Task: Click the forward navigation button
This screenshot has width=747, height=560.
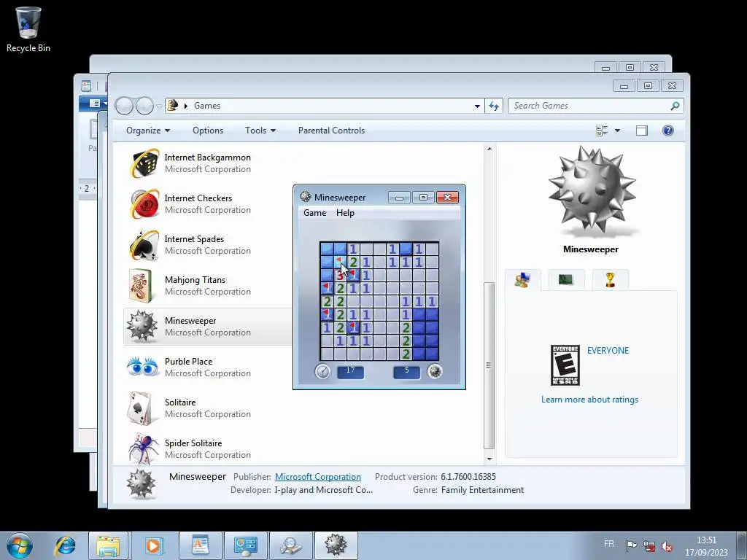Action: (144, 106)
